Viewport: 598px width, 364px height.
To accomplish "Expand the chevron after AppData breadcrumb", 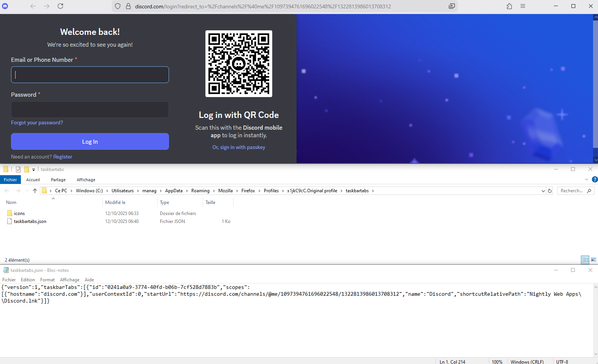I will pyautogui.click(x=187, y=191).
